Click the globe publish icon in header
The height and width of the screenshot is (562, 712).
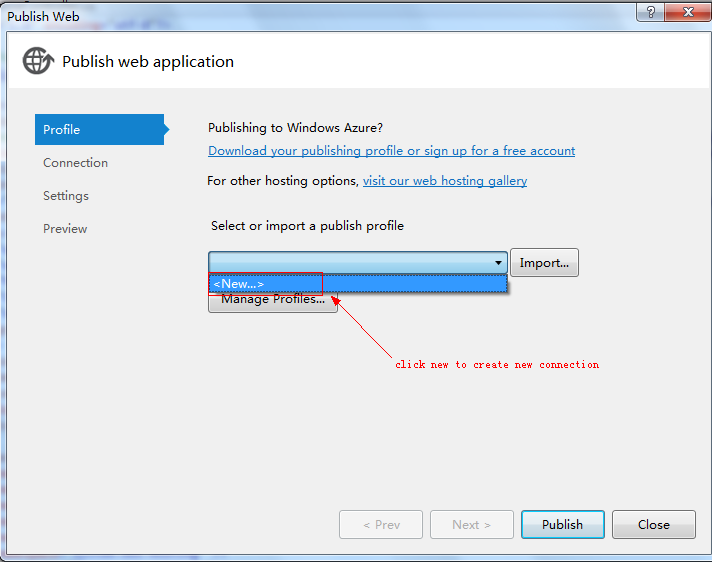38,61
